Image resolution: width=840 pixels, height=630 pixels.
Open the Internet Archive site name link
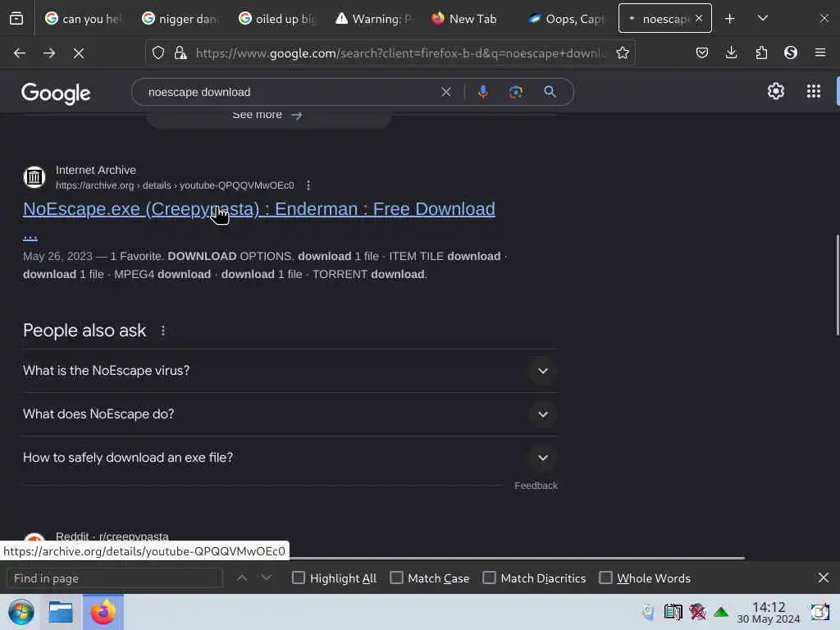[x=96, y=170]
